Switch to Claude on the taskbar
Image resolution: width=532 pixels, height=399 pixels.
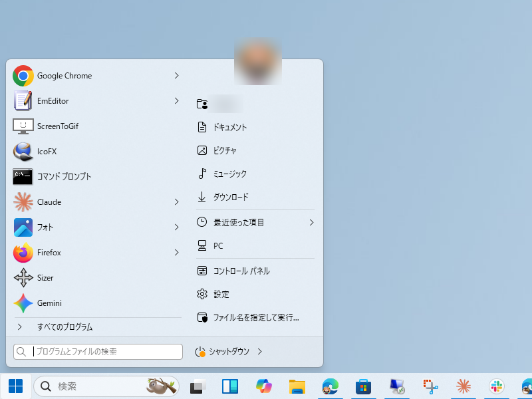click(464, 386)
